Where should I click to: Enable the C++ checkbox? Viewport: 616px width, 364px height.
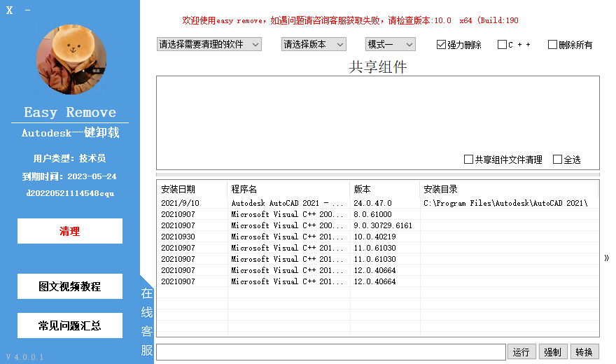tap(502, 44)
